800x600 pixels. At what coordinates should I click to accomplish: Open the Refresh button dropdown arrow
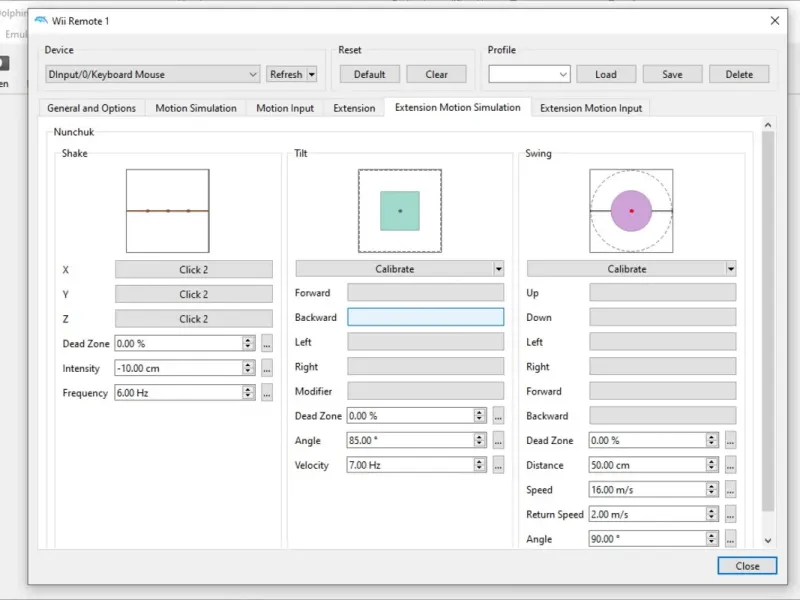312,74
